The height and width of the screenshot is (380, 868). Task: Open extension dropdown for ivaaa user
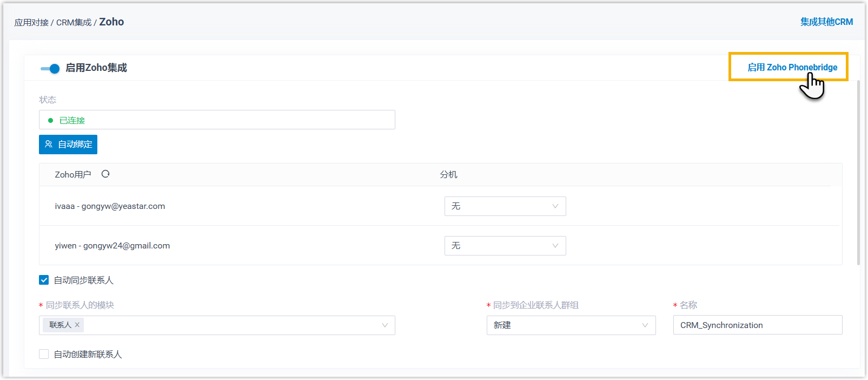505,206
